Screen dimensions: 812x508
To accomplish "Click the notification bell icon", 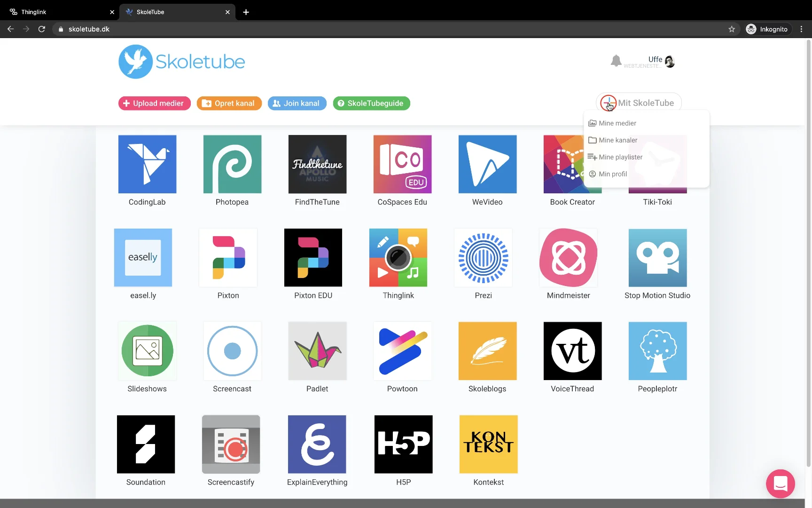I will [x=616, y=60].
